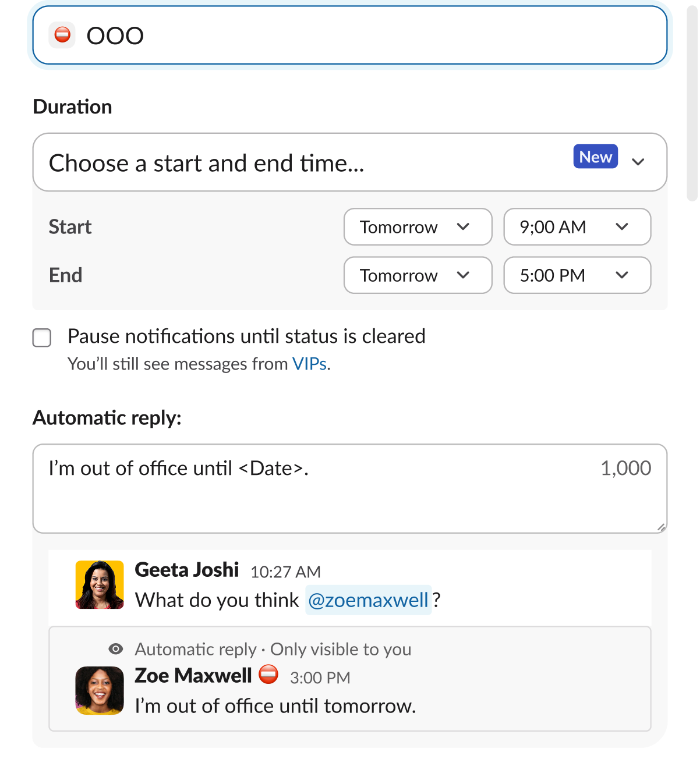Click the automatic reply message textbox
Viewport: 700px width, 759px height.
[350, 489]
